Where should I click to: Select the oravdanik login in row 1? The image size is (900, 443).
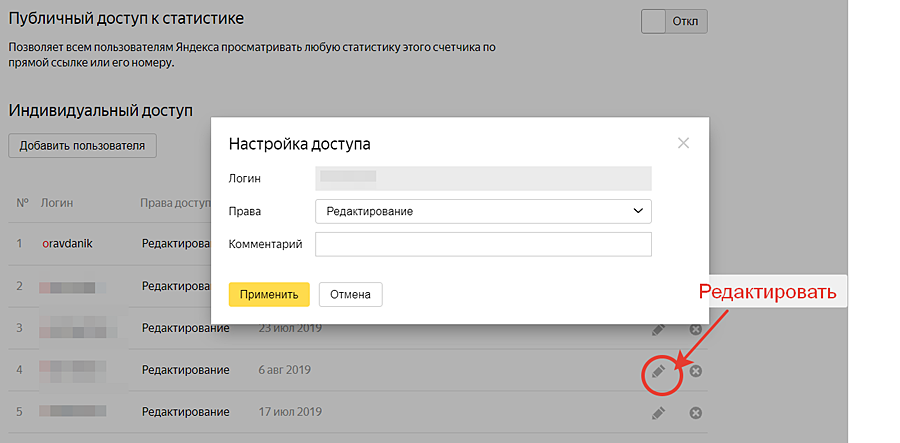[x=67, y=243]
